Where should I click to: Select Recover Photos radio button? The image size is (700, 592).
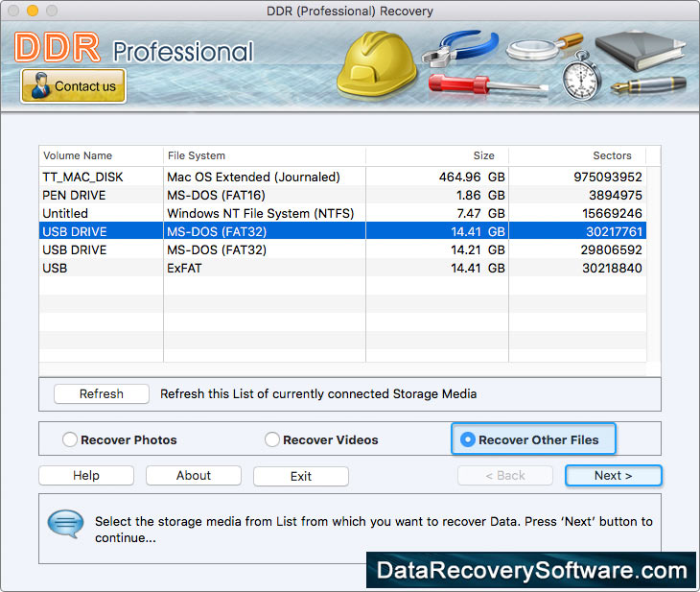pos(70,439)
